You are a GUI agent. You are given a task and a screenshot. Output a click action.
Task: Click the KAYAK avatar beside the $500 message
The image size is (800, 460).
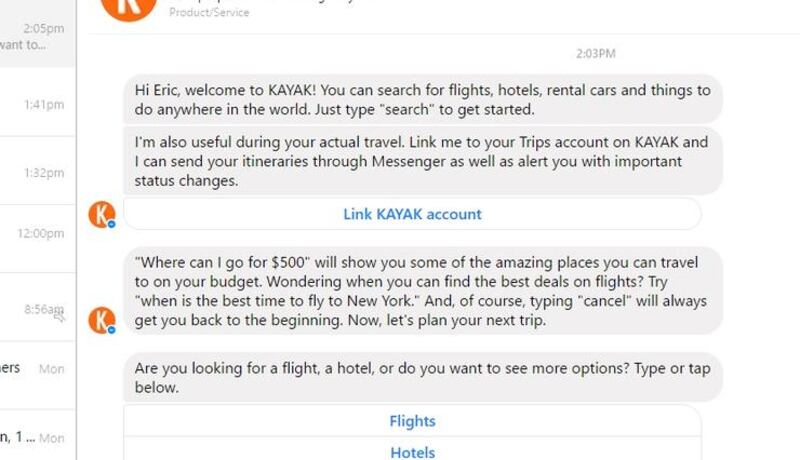pyautogui.click(x=101, y=320)
